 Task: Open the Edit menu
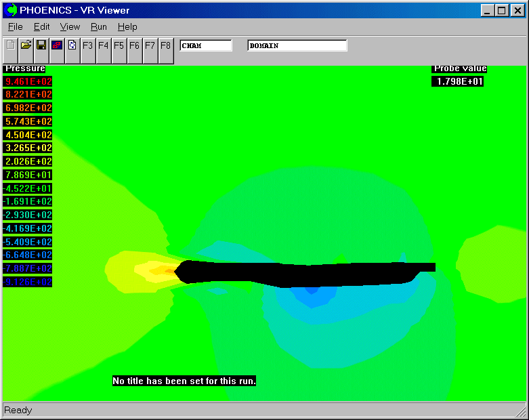coord(42,27)
